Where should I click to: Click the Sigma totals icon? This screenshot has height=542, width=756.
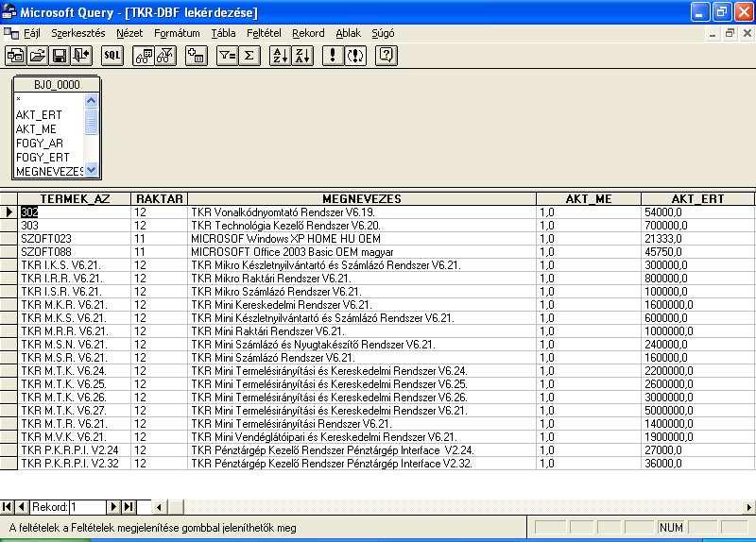coord(249,56)
